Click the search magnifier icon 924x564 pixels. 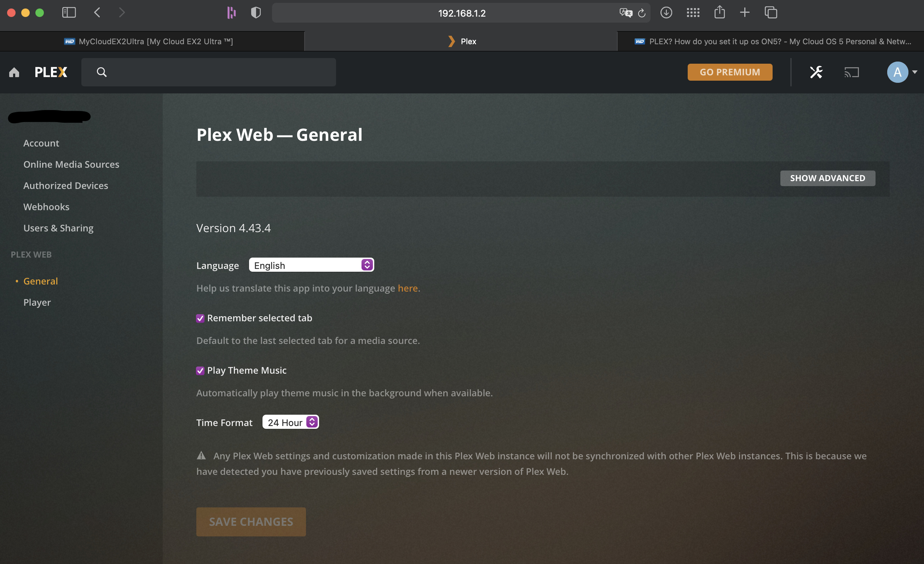[x=102, y=72]
